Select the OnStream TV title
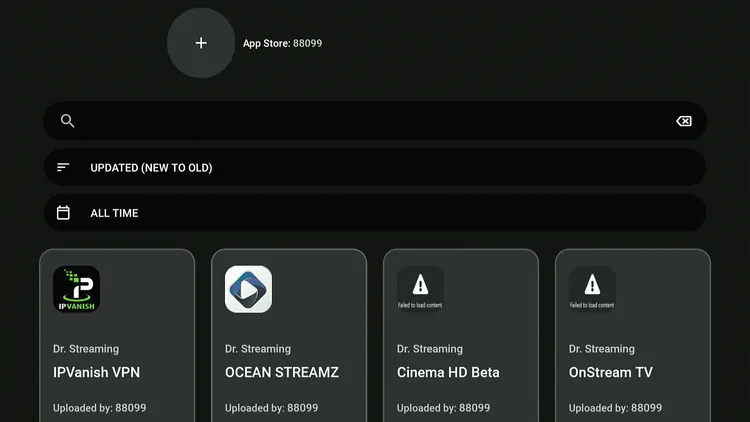Viewport: 750px width, 422px height. (611, 372)
